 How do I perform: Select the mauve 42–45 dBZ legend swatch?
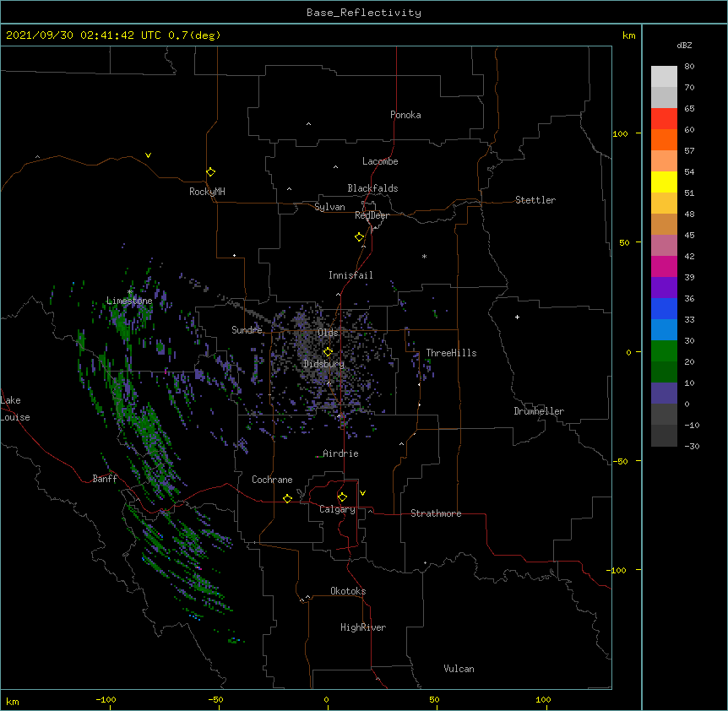click(664, 246)
